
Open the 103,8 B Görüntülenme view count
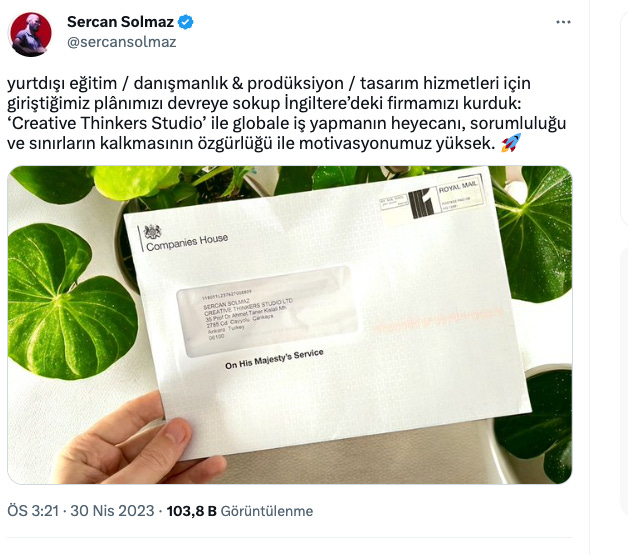(x=240, y=511)
